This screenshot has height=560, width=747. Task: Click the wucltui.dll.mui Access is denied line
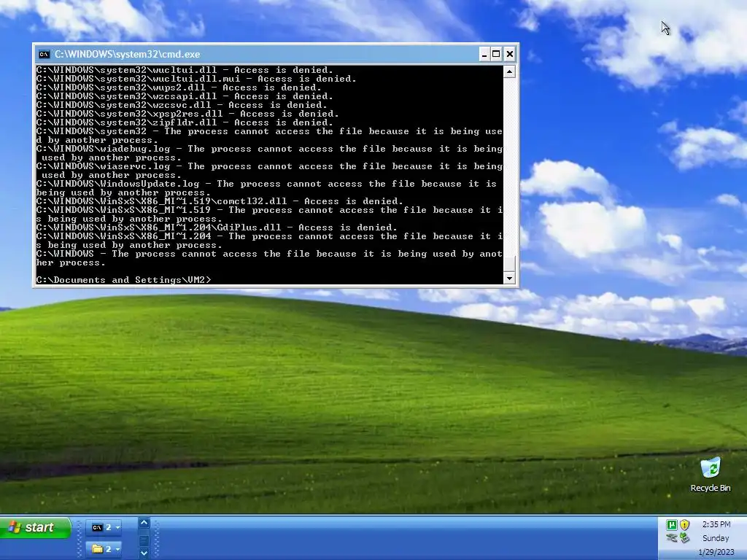196,79
